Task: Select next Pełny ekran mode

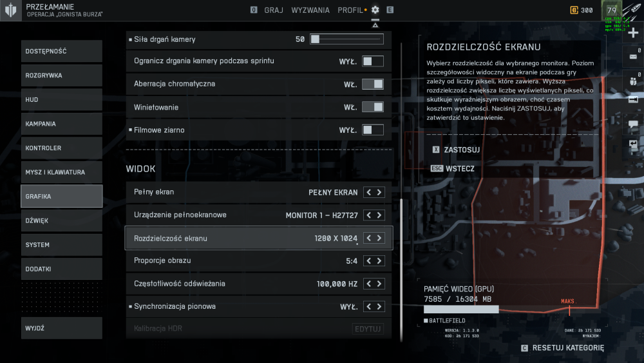Action: [379, 192]
